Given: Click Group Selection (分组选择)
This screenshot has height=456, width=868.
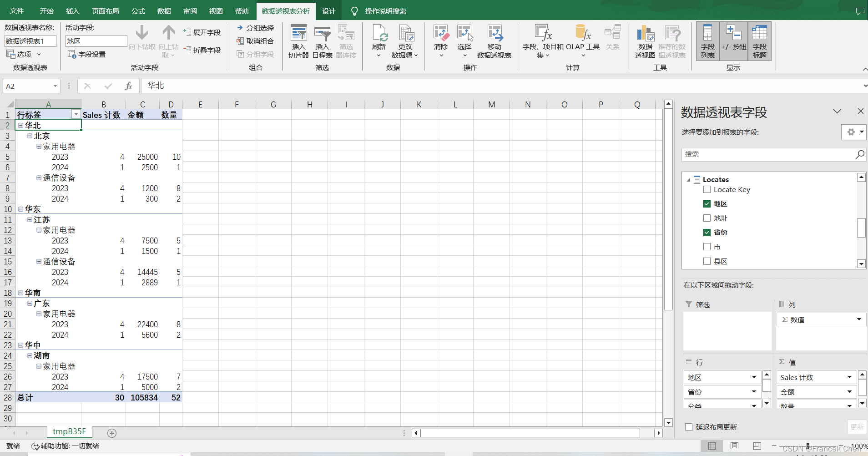Looking at the screenshot, I should pos(255,28).
